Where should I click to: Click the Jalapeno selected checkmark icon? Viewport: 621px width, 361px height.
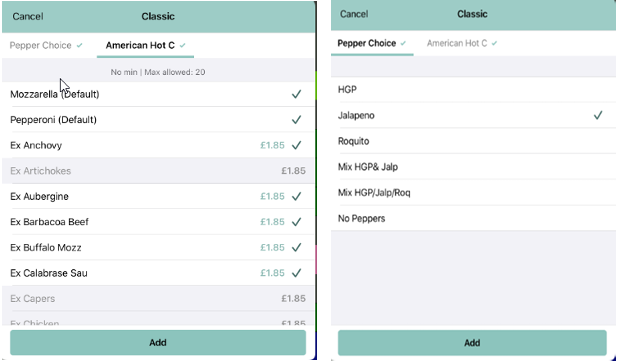pos(598,115)
